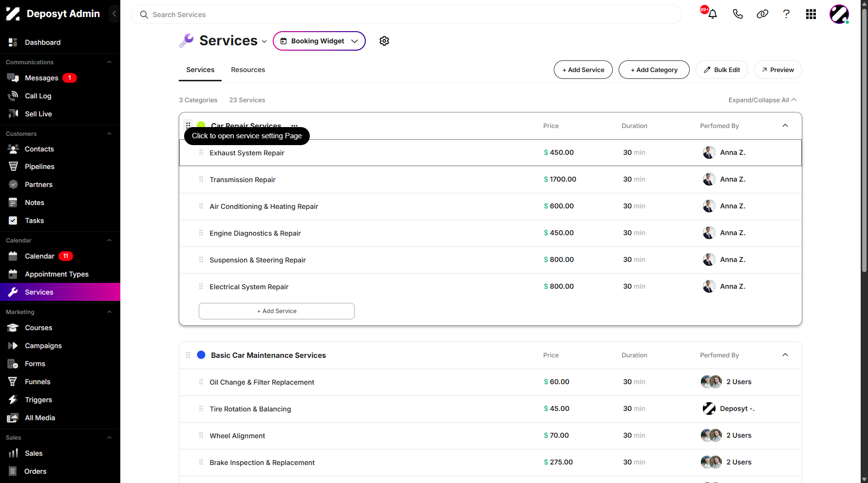Screen dimensions: 868x483
Task: Click Basic Car Maintenance Services drag handle
Action: [188, 355]
